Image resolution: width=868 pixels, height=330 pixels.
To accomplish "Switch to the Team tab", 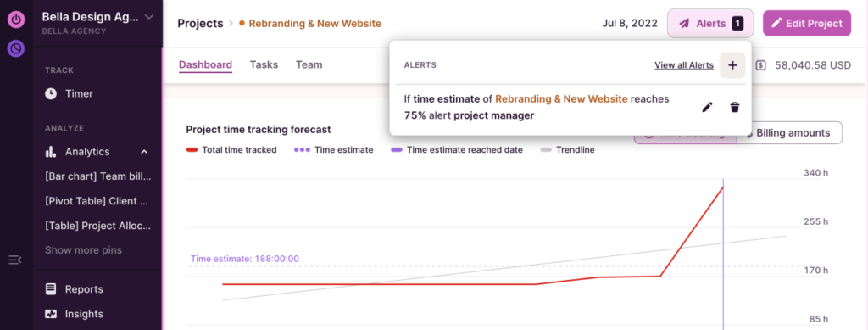I will pyautogui.click(x=309, y=64).
